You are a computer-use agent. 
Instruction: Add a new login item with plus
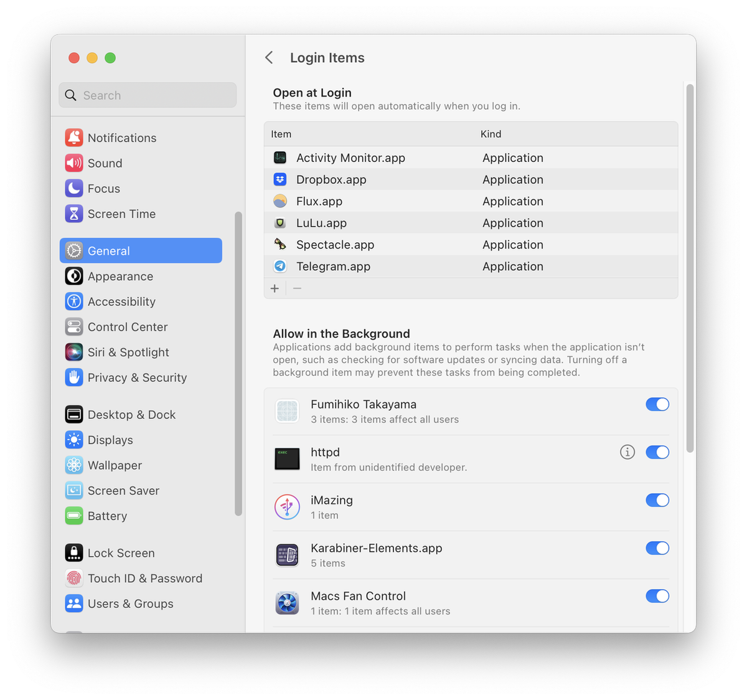pos(275,288)
